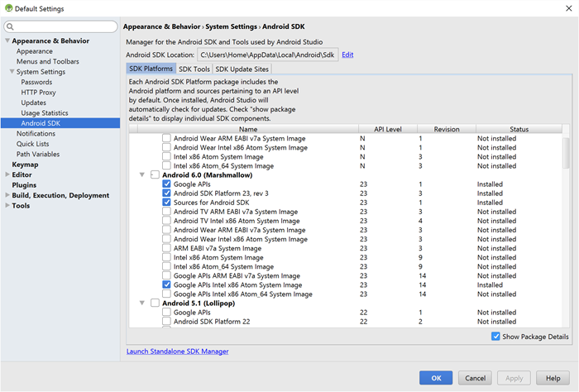579x392 pixels.
Task: Check the Android 5.1 (Lollipop) group checkbox
Action: coord(156,303)
